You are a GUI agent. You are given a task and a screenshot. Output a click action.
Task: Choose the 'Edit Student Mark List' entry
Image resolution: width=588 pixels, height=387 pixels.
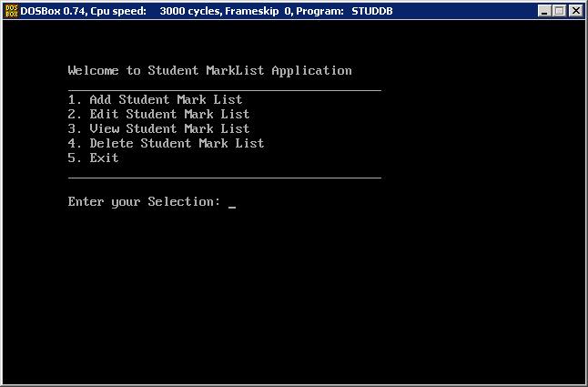pos(158,114)
